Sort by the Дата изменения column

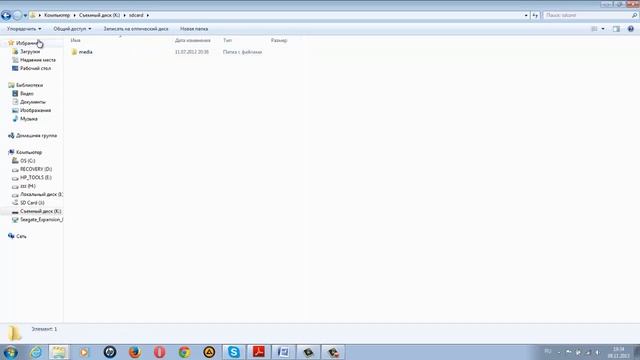pyautogui.click(x=193, y=40)
